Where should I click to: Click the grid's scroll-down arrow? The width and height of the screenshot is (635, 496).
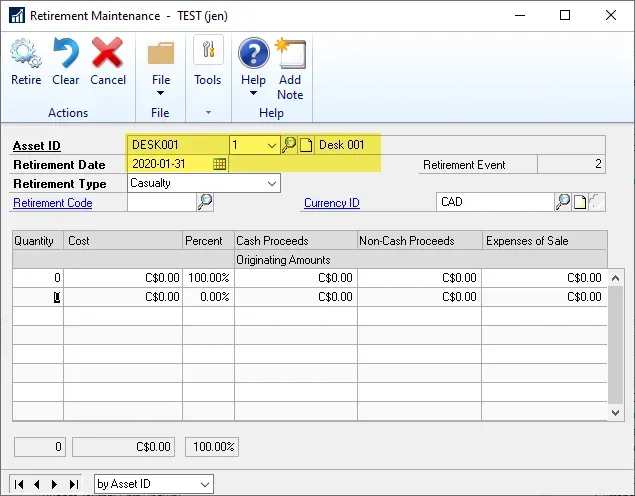pyautogui.click(x=616, y=411)
